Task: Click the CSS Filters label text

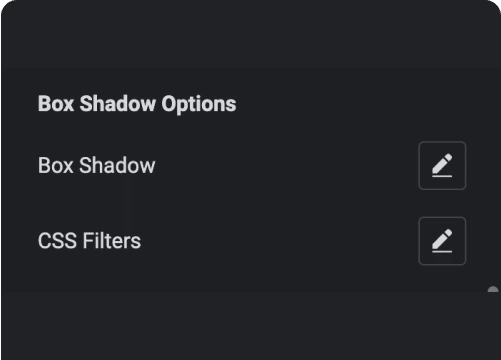Action: (89, 241)
